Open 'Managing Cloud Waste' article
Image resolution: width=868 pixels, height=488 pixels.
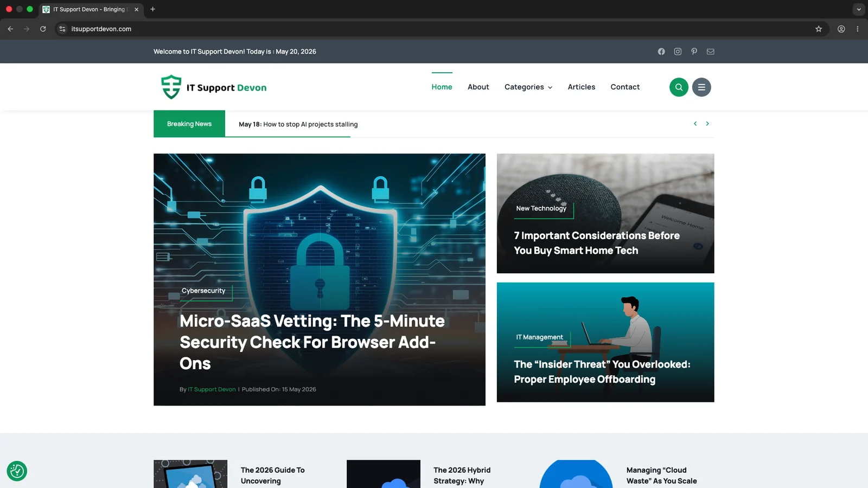(x=662, y=476)
